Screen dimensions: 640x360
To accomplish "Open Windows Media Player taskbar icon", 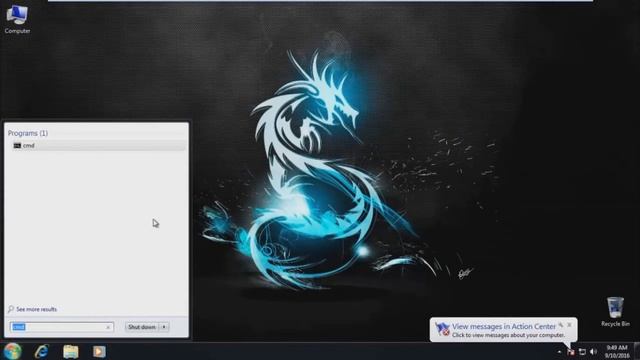I will (99, 351).
